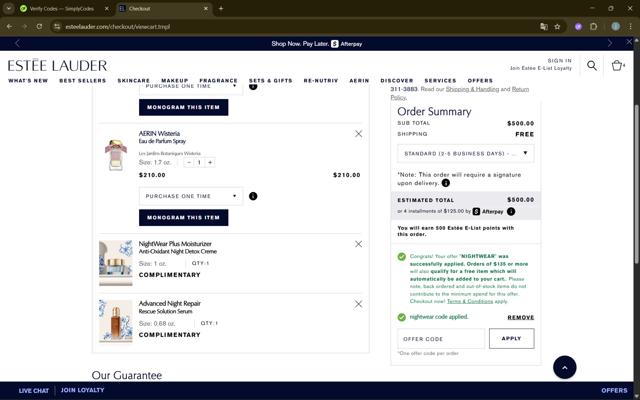Open the MAKEUP menu
This screenshot has height=400, width=640.
click(175, 80)
